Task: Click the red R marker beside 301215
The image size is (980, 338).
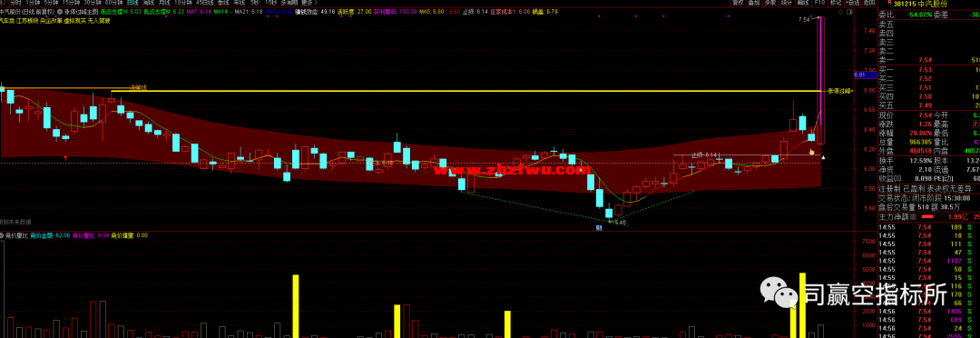Action: [x=890, y=2]
